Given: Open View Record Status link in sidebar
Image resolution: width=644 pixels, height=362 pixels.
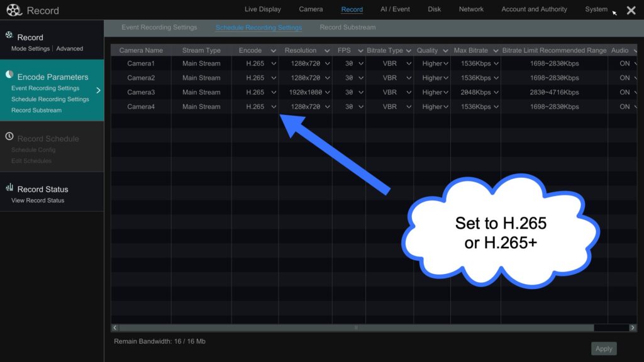Looking at the screenshot, I should [x=38, y=200].
